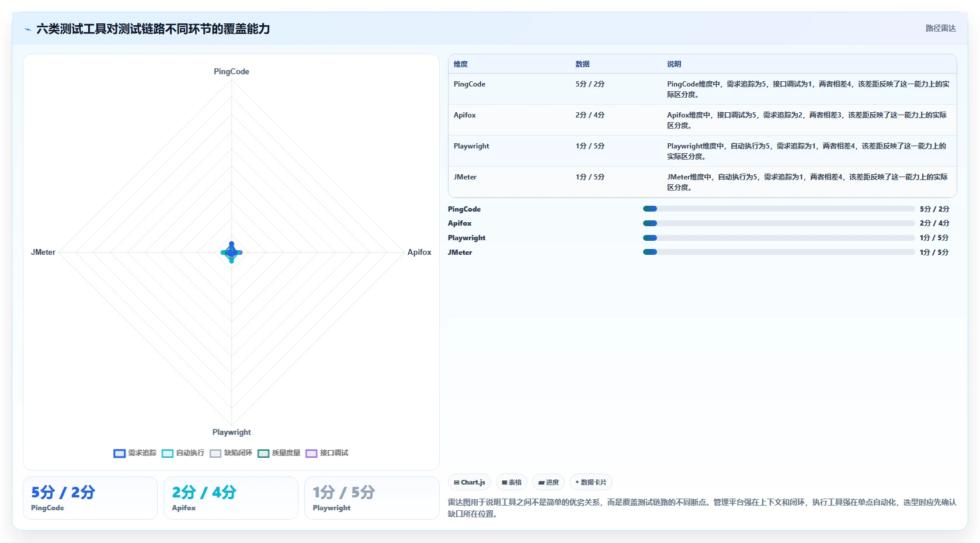The width and height of the screenshot is (980, 543).
Task: Click the 数据 column header
Action: pos(582,64)
